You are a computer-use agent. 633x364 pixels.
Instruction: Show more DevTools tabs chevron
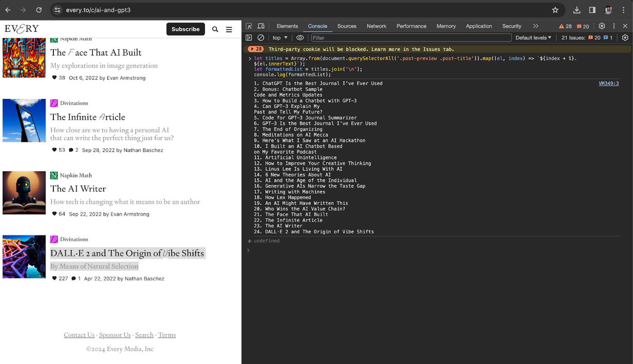[x=536, y=26]
